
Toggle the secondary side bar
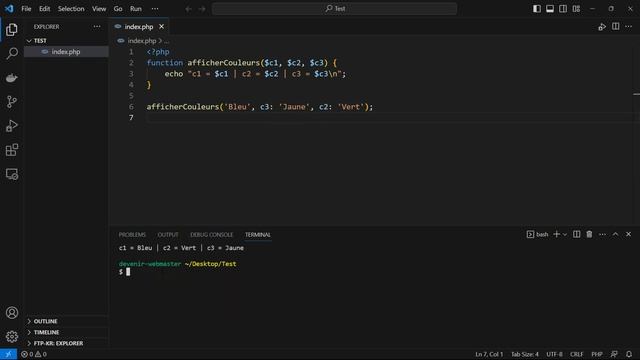(563, 9)
